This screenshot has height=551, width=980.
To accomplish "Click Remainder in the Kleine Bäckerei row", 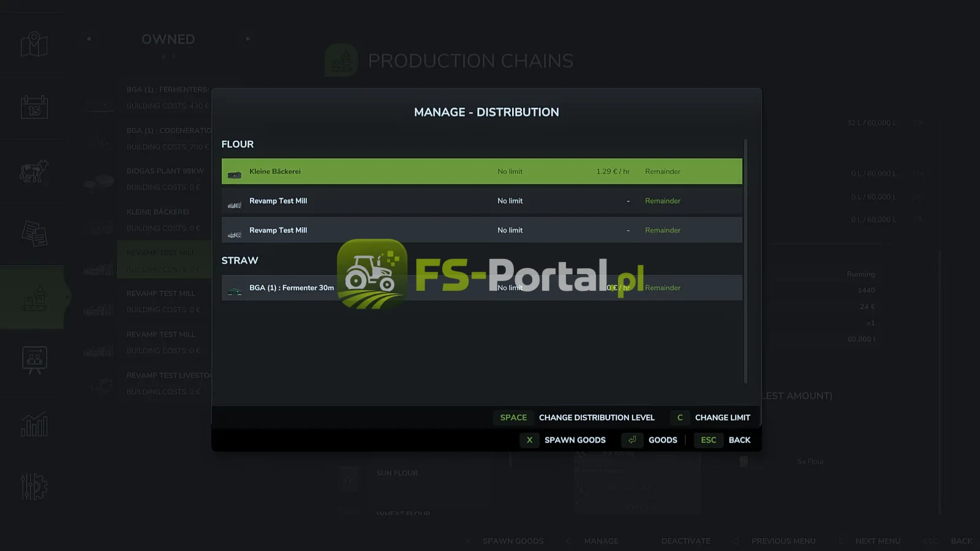I will [x=663, y=171].
